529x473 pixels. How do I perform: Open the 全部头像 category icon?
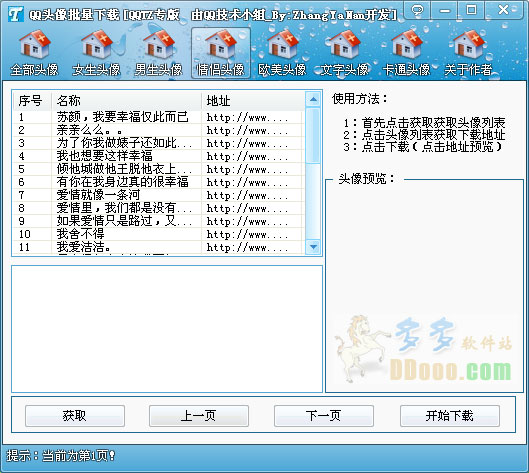pos(34,53)
